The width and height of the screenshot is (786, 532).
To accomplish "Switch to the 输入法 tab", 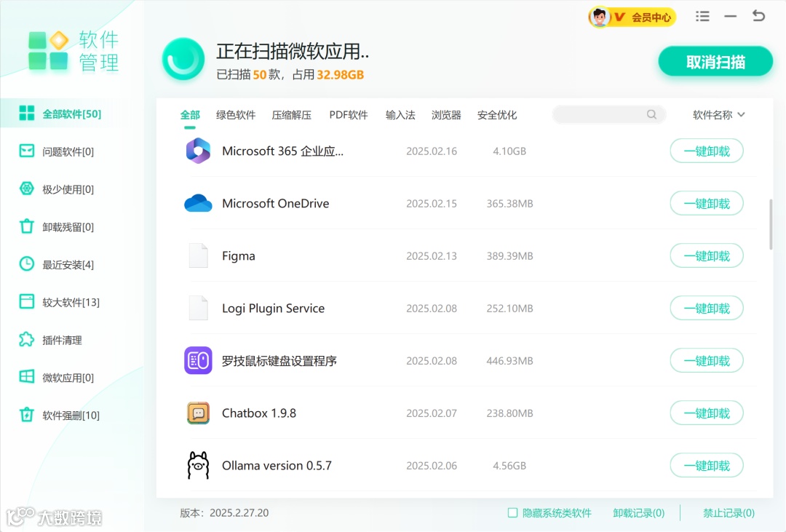I will point(400,115).
